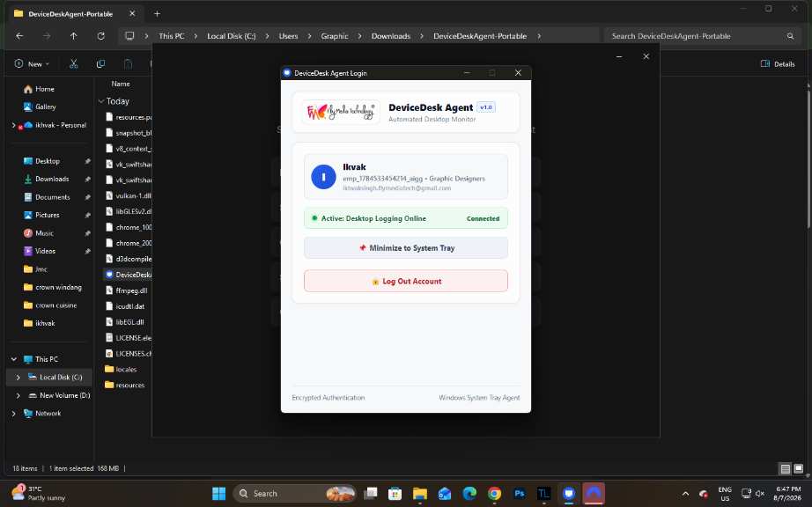Viewport: 812px width, 507px height.
Task: Open Google Chrome from the taskbar
Action: (x=494, y=494)
